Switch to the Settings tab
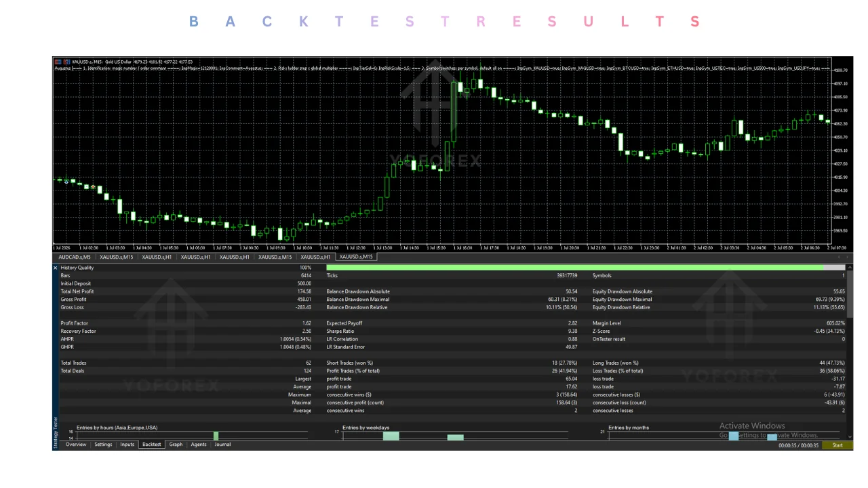The height and width of the screenshot is (488, 868). coord(103,445)
